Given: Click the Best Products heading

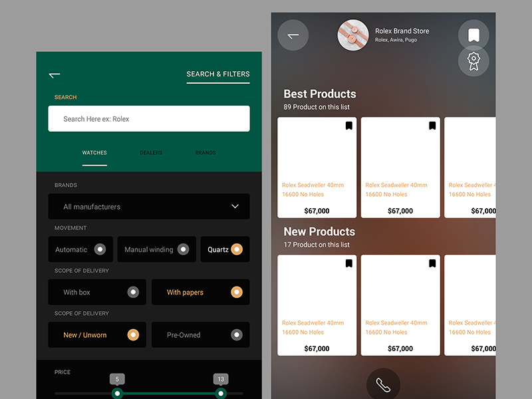Looking at the screenshot, I should (320, 94).
